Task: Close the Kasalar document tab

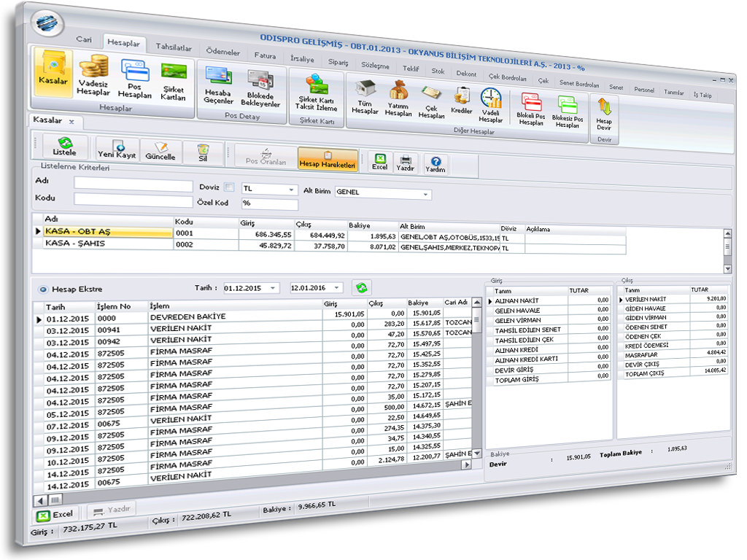Action: tap(71, 122)
